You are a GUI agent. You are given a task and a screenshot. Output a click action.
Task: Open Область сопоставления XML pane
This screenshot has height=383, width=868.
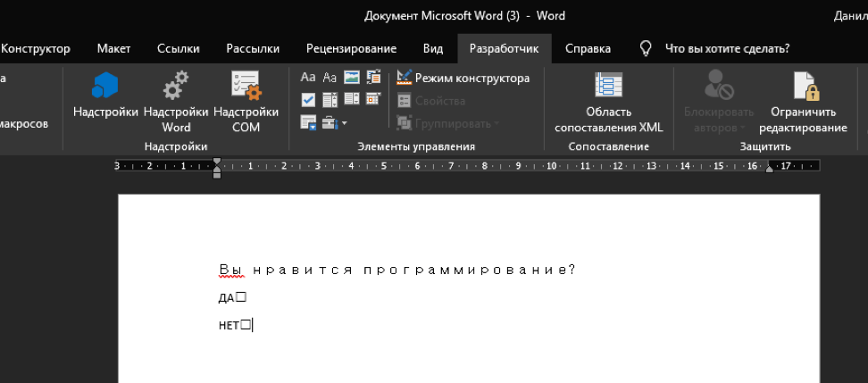pyautogui.click(x=608, y=102)
